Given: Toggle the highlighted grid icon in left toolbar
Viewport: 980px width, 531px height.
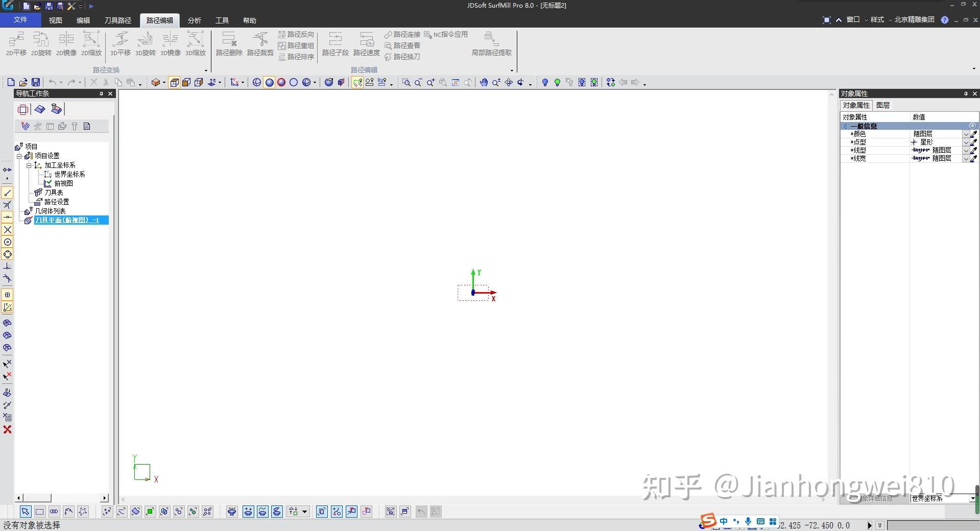Looking at the screenshot, I should click(7, 295).
